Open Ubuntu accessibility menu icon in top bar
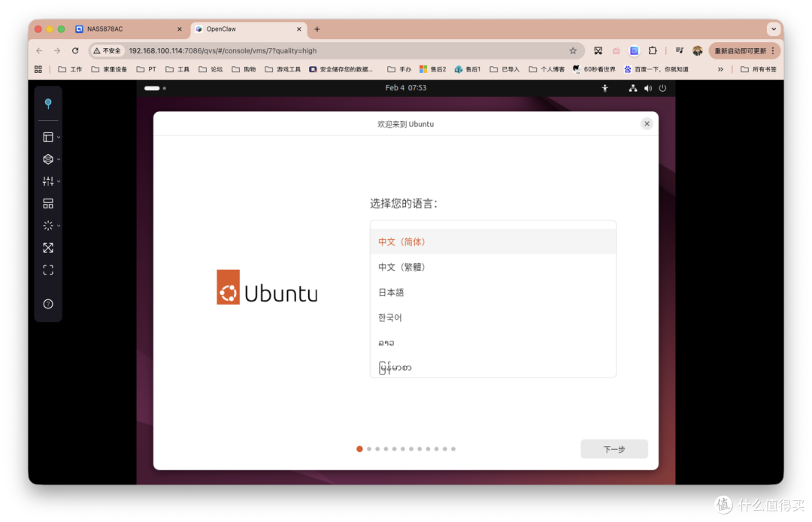This screenshot has width=812, height=522. point(604,88)
